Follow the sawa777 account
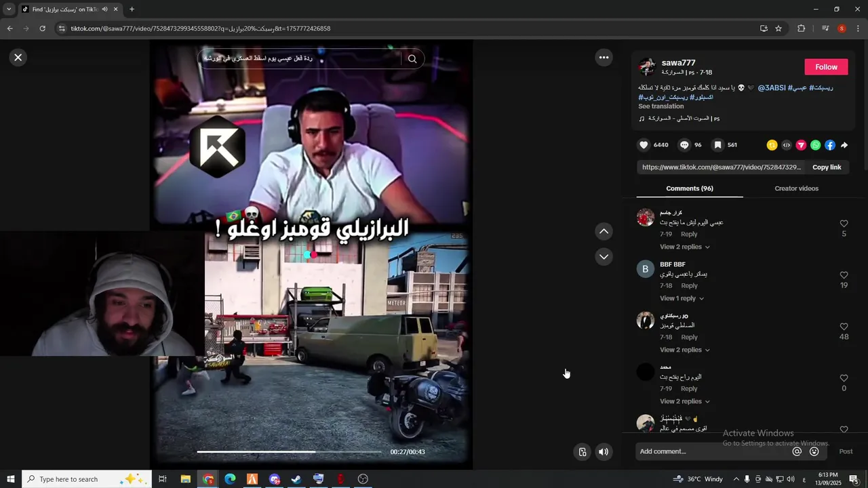Screen dimensions: 868x488 tap(826, 67)
